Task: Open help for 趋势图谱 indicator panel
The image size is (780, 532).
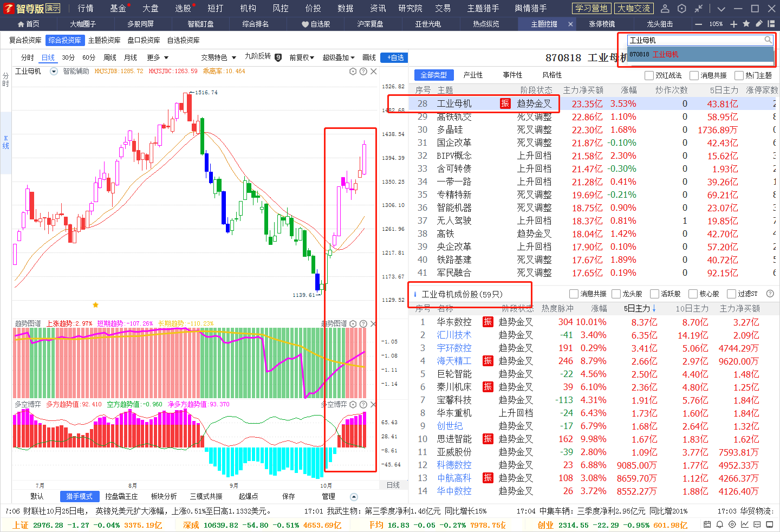Action: point(363,323)
